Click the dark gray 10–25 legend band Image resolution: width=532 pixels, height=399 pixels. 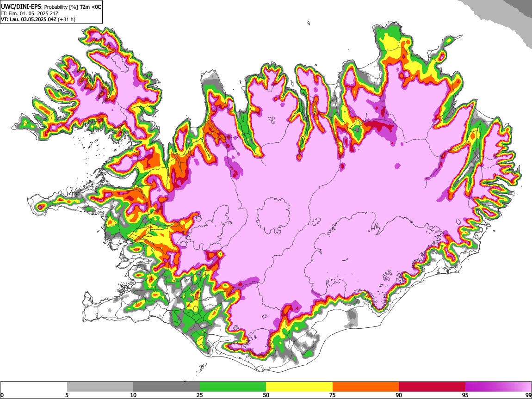point(167,387)
